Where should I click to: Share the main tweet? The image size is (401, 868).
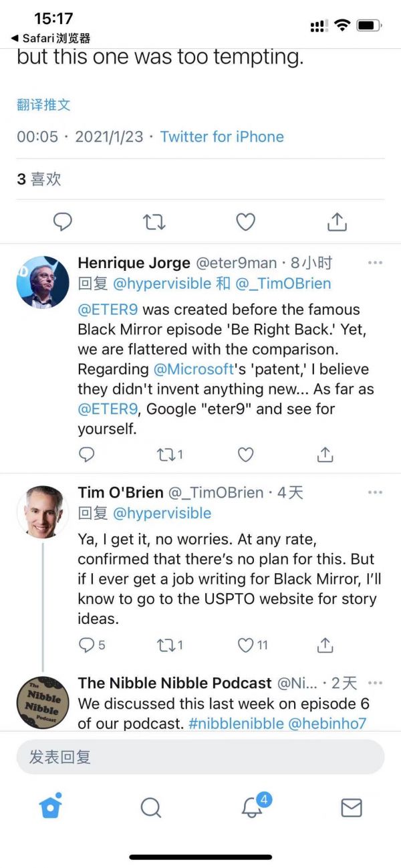(x=338, y=221)
